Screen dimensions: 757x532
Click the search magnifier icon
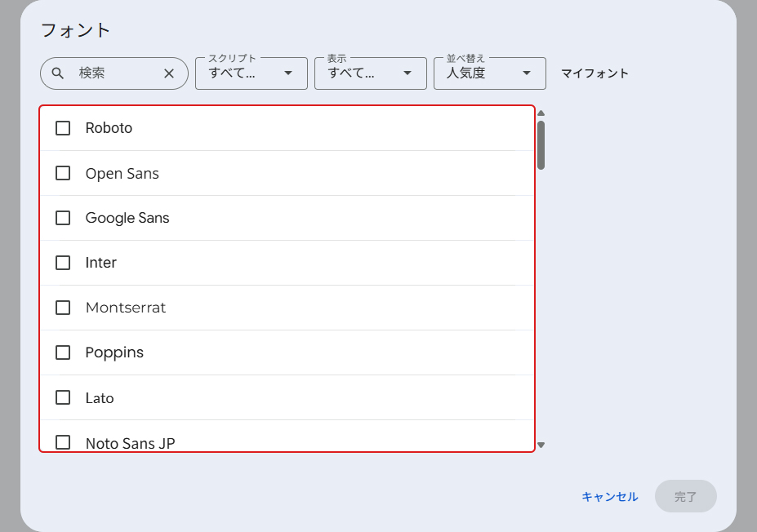tap(57, 73)
